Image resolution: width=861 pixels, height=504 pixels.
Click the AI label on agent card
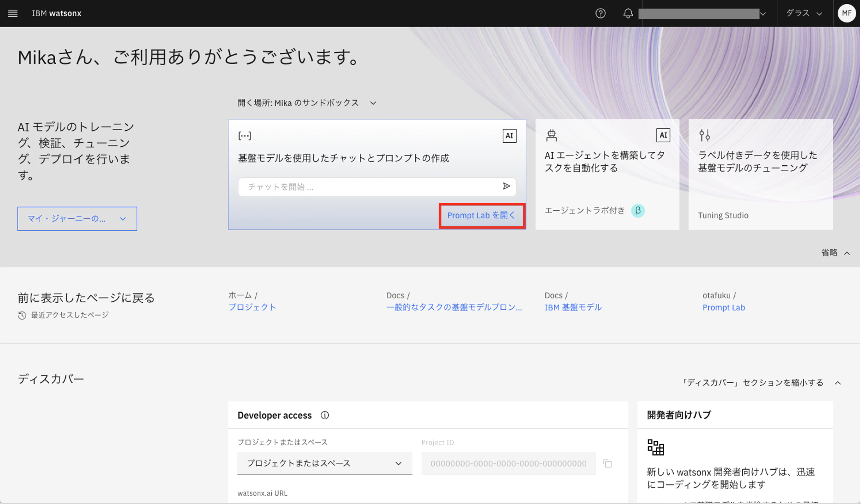pyautogui.click(x=663, y=135)
